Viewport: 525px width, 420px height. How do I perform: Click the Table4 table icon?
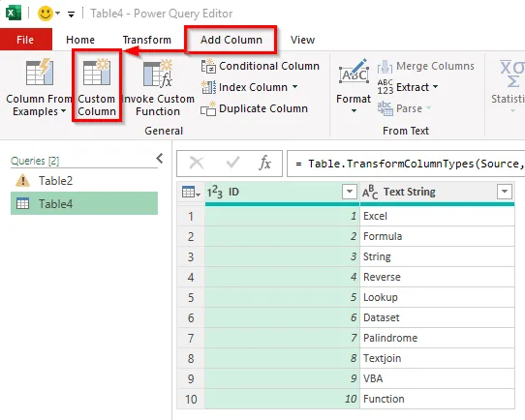(23, 203)
